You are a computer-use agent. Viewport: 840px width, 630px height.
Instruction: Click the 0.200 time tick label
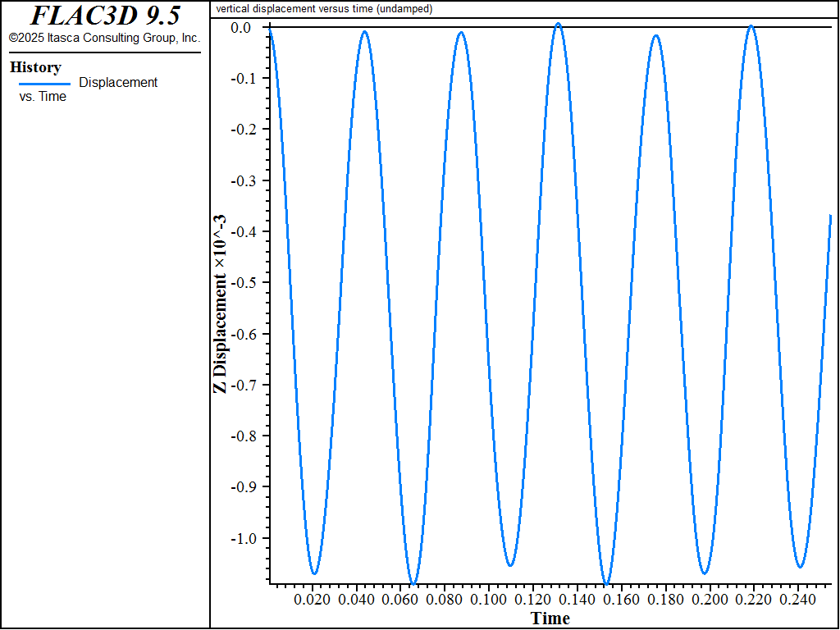click(710, 599)
